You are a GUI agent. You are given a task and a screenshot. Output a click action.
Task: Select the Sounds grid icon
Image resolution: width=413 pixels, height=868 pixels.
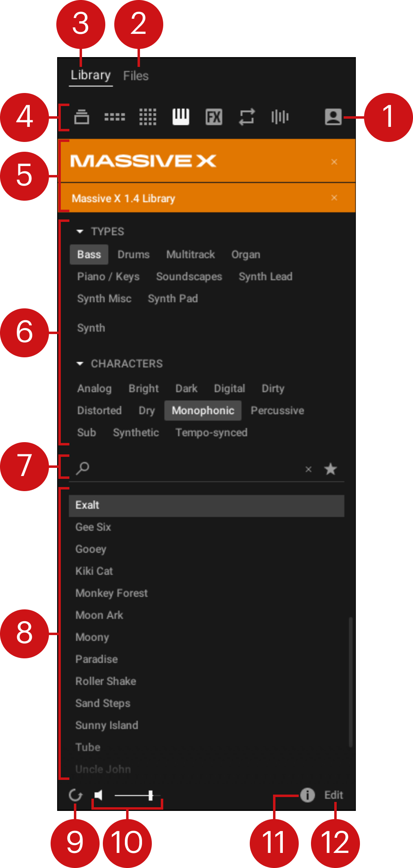148,117
